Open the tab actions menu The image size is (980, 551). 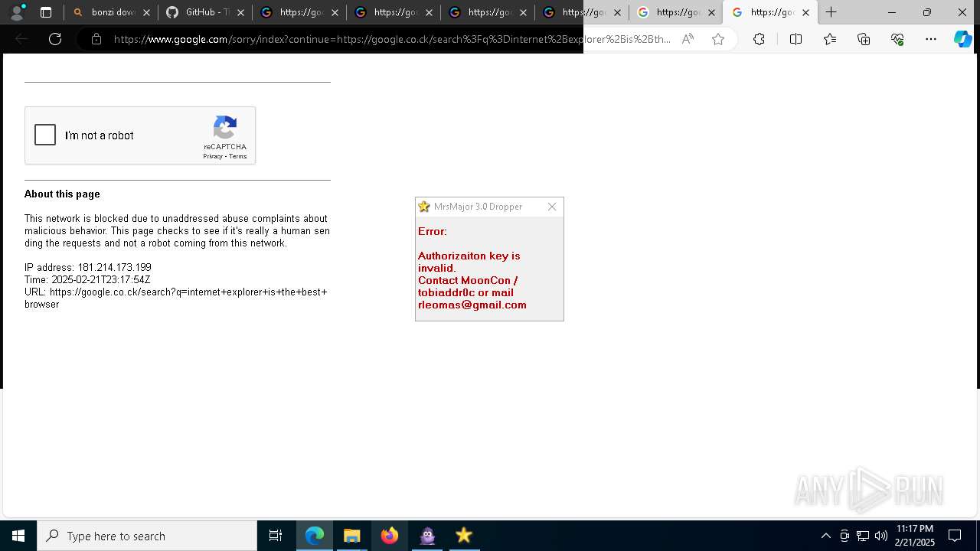pyautogui.click(x=46, y=12)
